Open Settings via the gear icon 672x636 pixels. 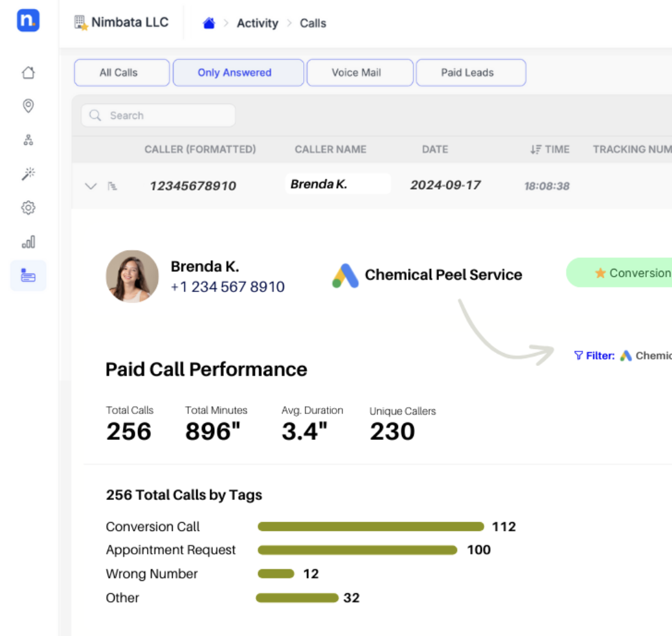coord(28,207)
